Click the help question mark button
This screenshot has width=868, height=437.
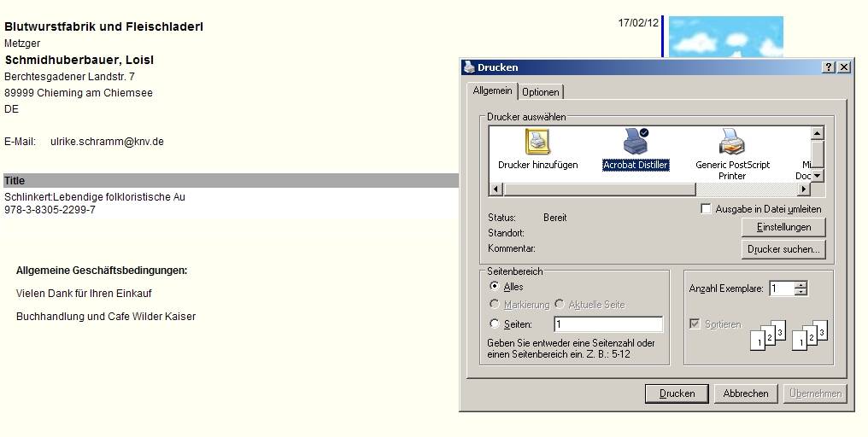pyautogui.click(x=829, y=67)
